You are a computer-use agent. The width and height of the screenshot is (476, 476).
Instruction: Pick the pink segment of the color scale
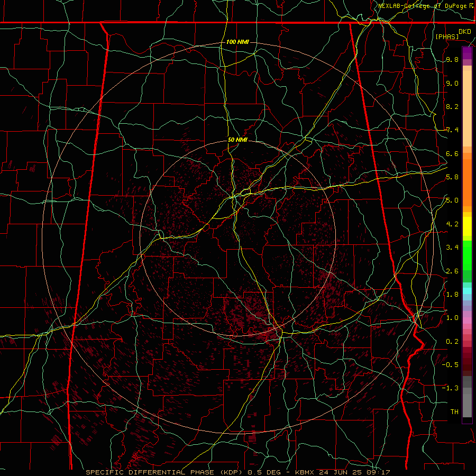click(x=467, y=321)
